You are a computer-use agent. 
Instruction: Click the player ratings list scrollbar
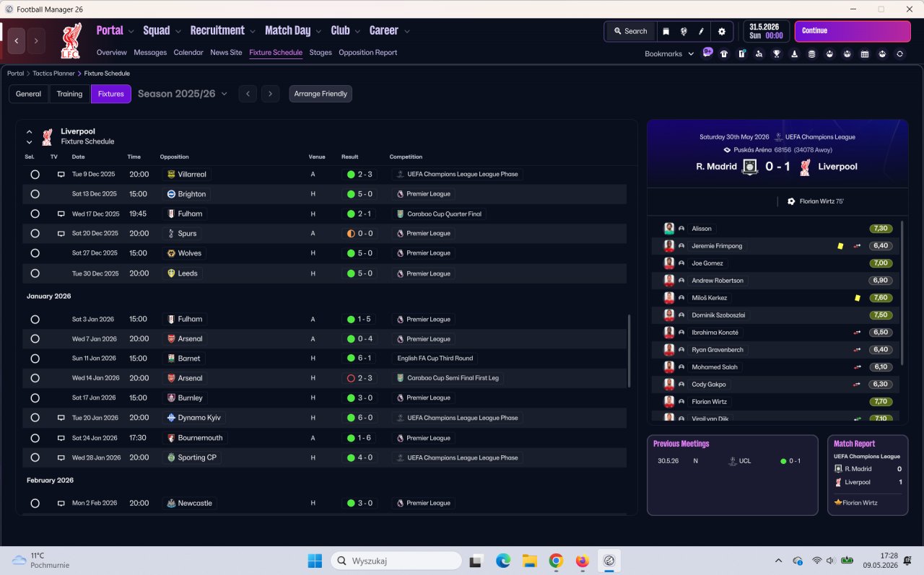point(902,291)
